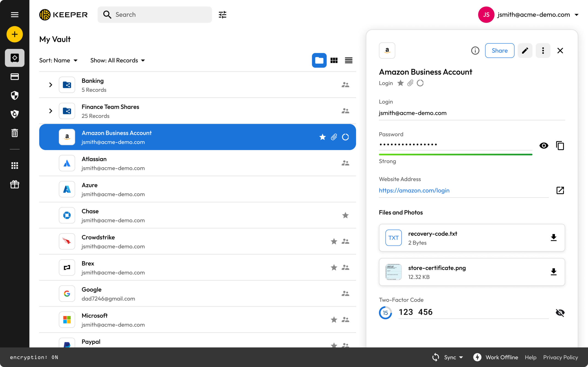Screen dimensions: 588x367
Task: Expand the Banking folder
Action: click(x=51, y=85)
